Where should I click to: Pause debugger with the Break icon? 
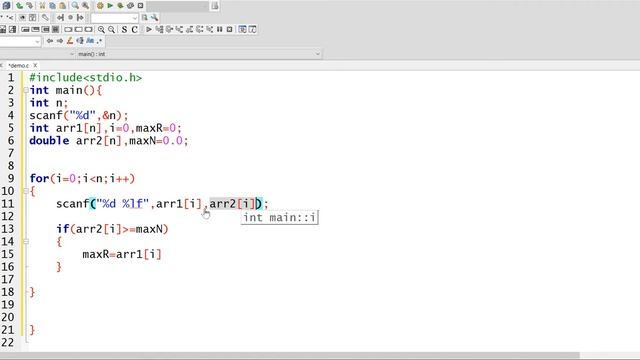coord(220,29)
